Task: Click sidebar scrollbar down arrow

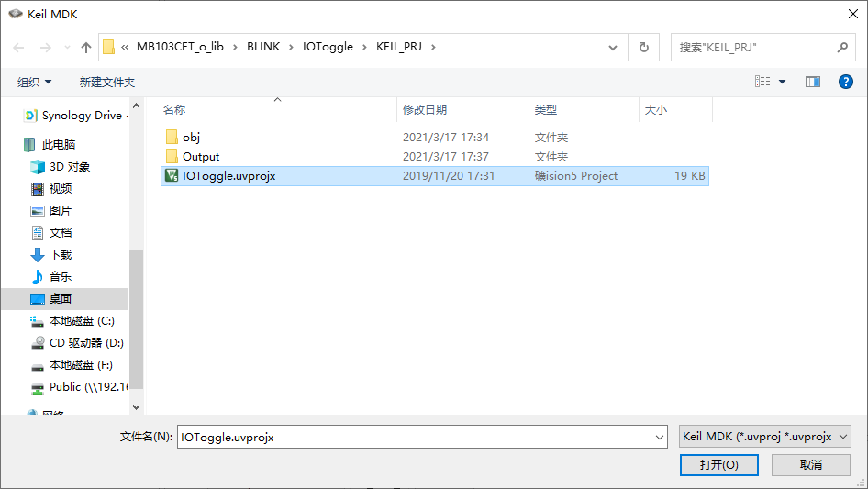Action: 136,407
